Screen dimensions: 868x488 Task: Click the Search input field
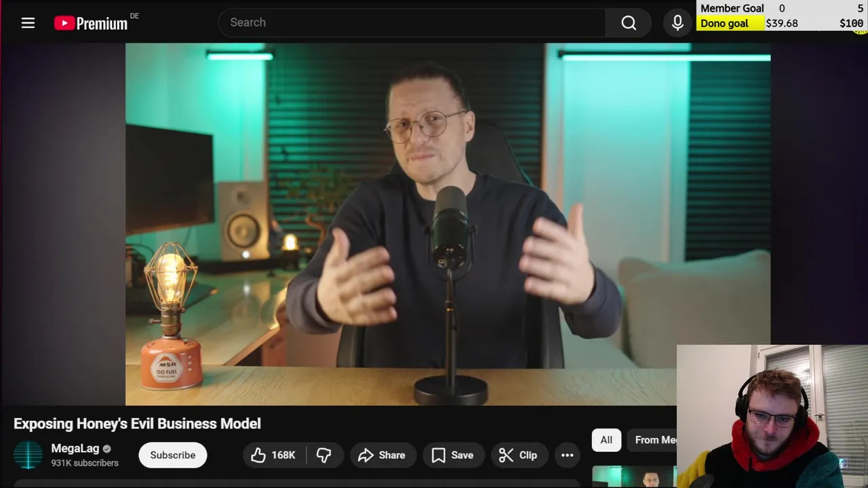[x=412, y=22]
